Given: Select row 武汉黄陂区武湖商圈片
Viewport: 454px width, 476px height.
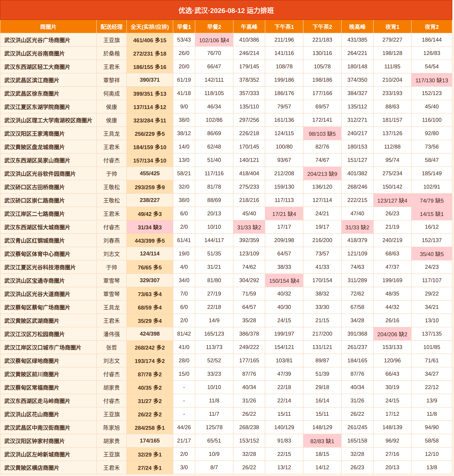Looking at the screenshot, I should click(x=226, y=321).
